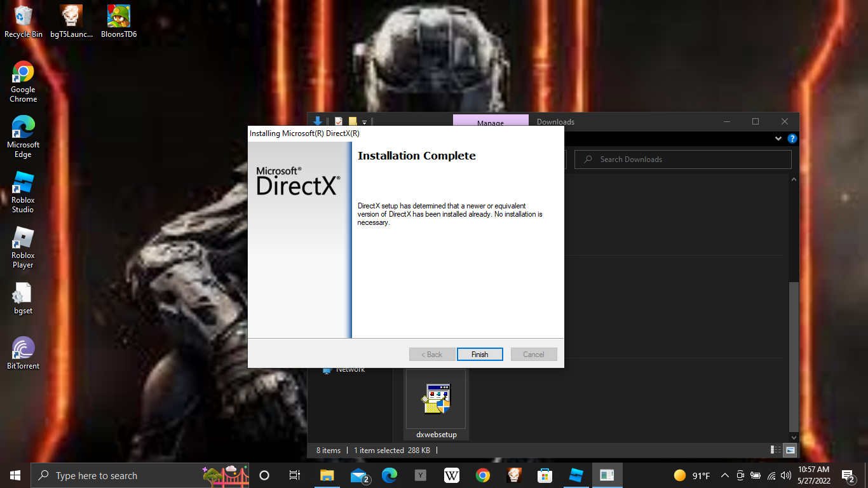This screenshot has width=868, height=488.
Task: Select the BloonsTD6 desktop shortcut
Action: click(x=119, y=22)
